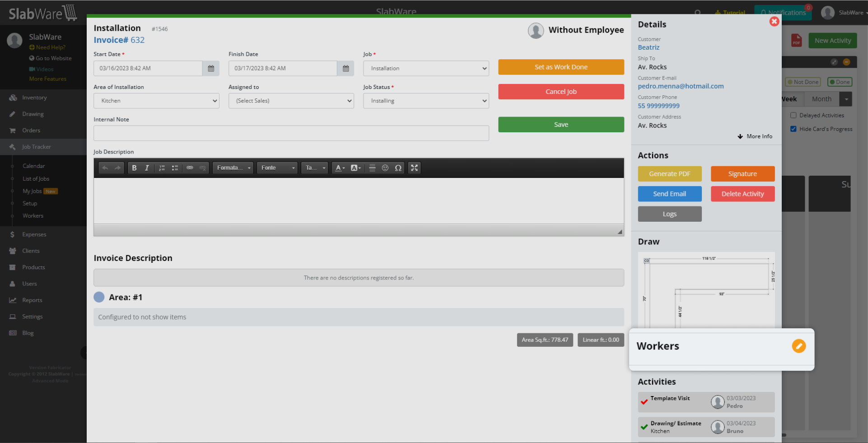Toggle italic formatting in Job Description editor
Viewport: 868px width, 443px height.
[147, 168]
